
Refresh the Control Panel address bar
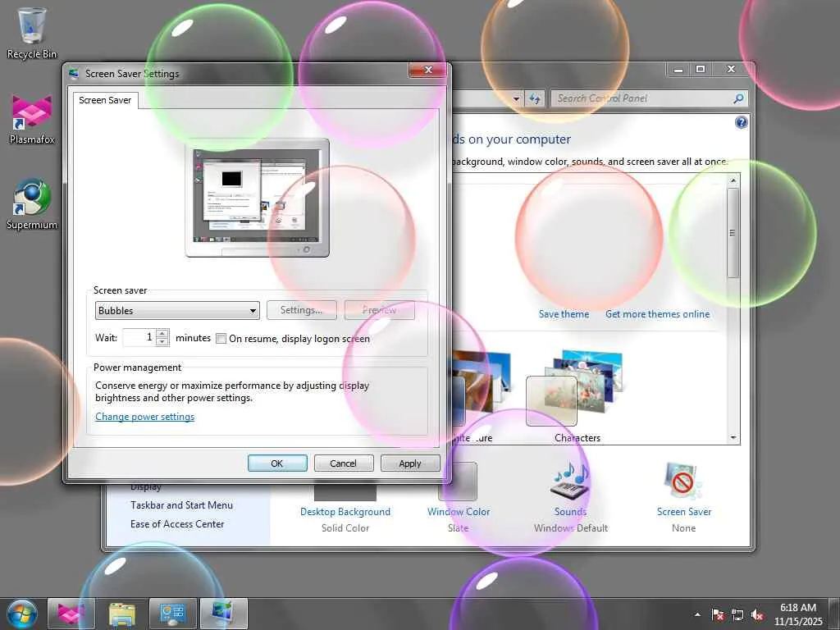(x=535, y=98)
